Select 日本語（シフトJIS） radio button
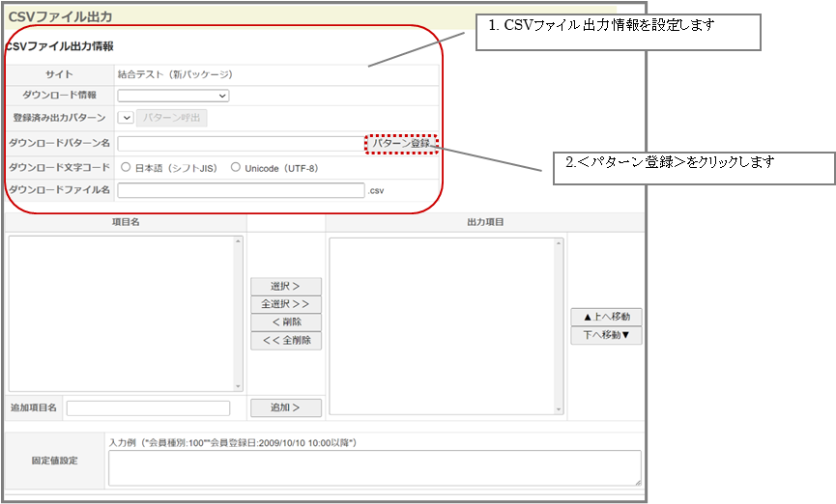The width and height of the screenshot is (836, 504). point(126,167)
